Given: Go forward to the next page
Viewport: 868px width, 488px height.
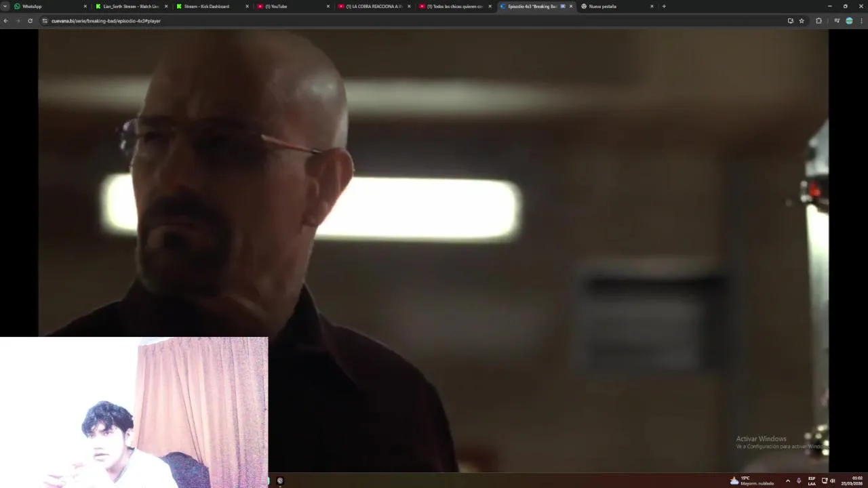Looking at the screenshot, I should tap(18, 21).
